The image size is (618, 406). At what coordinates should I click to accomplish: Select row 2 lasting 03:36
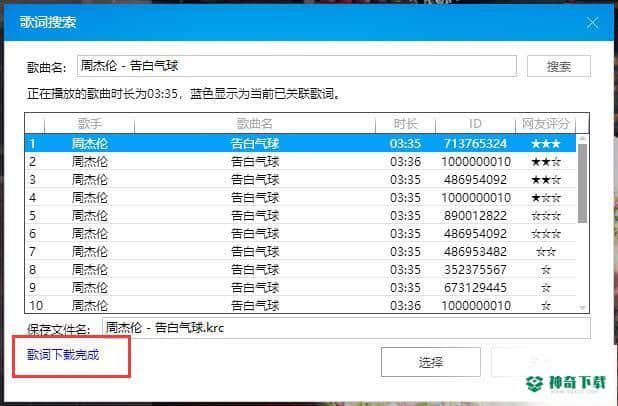300,162
